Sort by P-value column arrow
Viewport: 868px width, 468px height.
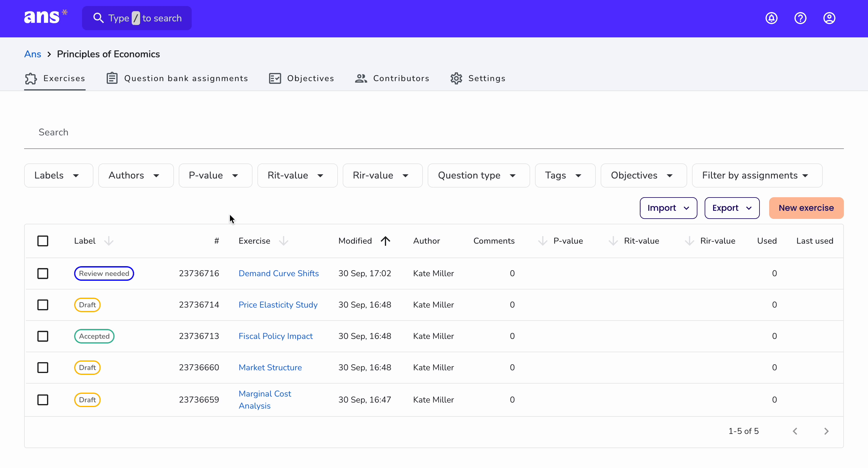(x=542, y=241)
